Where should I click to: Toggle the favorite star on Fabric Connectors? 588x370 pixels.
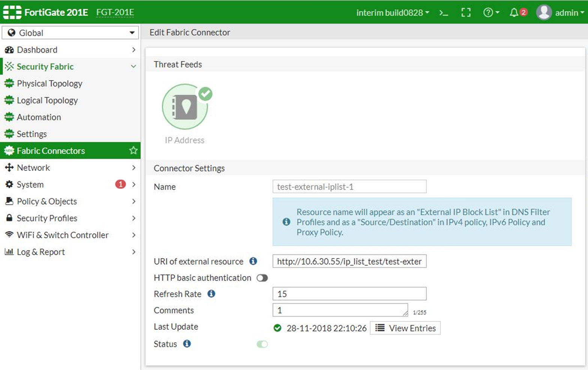[133, 150]
